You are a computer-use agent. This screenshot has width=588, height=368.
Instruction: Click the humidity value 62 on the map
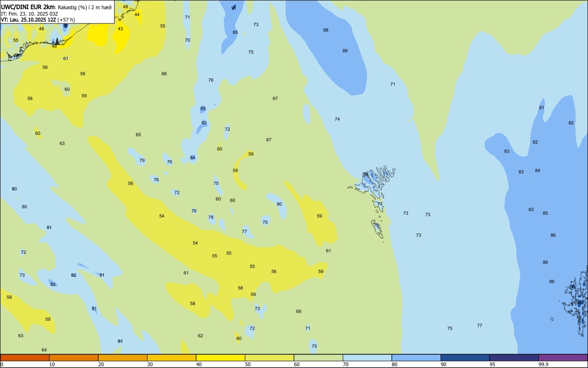coord(200,335)
